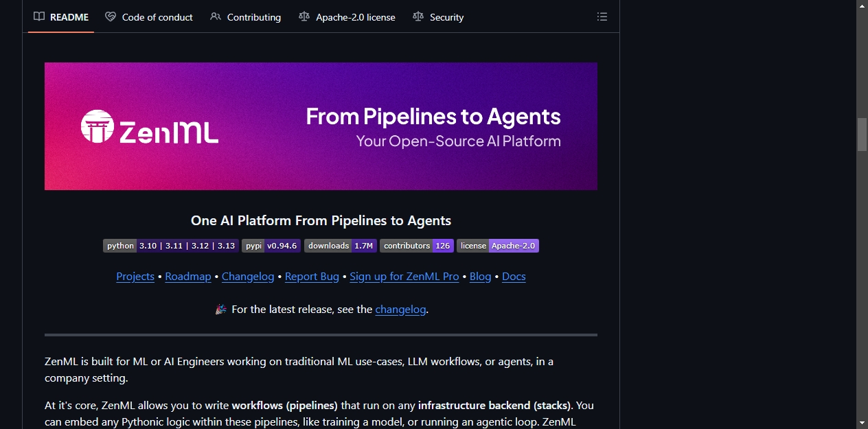
Task: Click the party popper emoji
Action: coord(221,310)
